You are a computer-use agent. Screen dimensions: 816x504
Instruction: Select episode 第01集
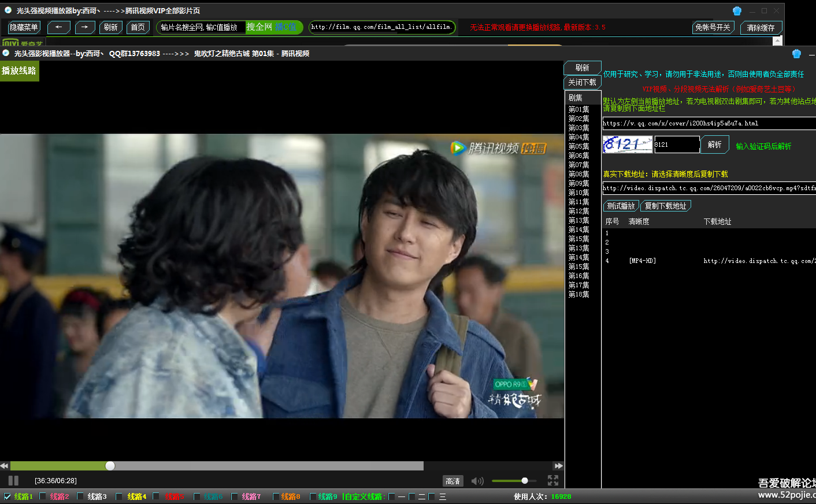[578, 109]
